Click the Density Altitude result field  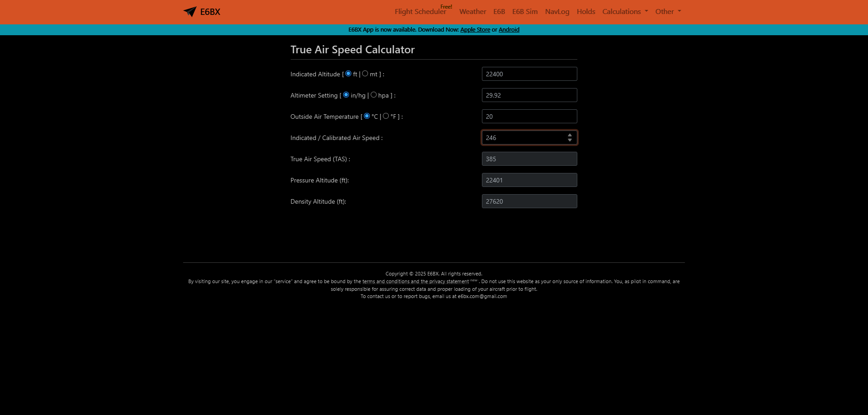tap(529, 201)
